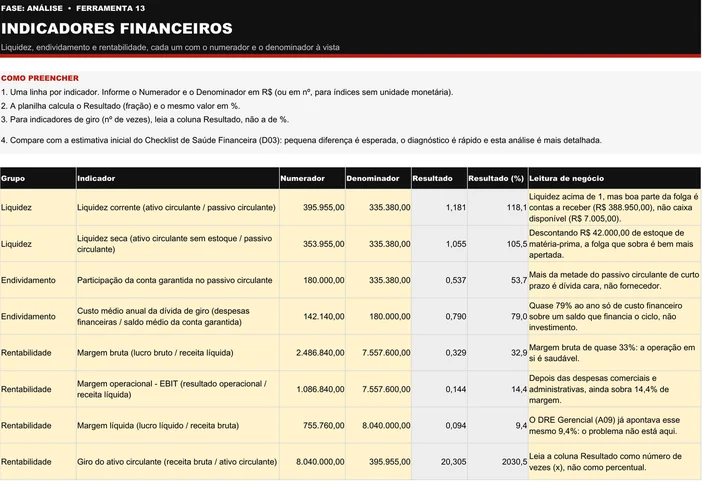702x484 pixels.
Task: Click percentage cell 79,0
Action: [497, 317]
